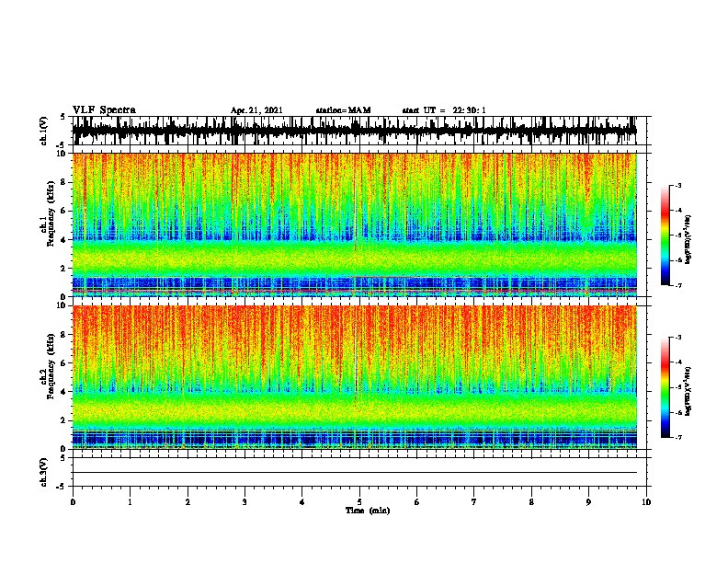Click time axis tick label "5" under Time axis
Screen dimensions: 728x563
pos(359,502)
